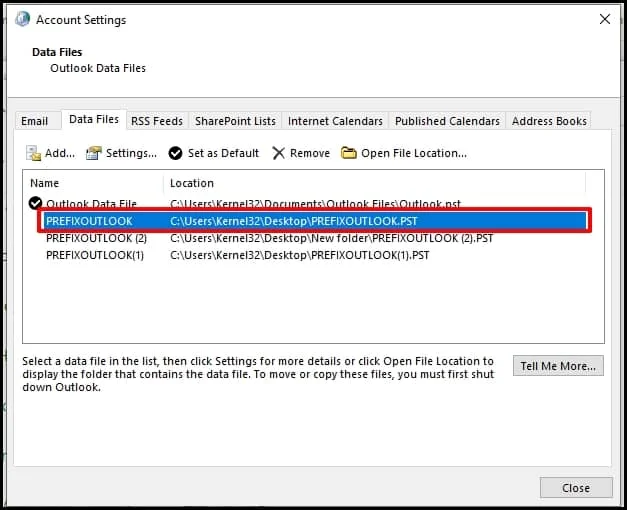Viewport: 627px width, 510px height.
Task: Select the PREFIXOUTLOOK data file name
Action: pos(89,221)
